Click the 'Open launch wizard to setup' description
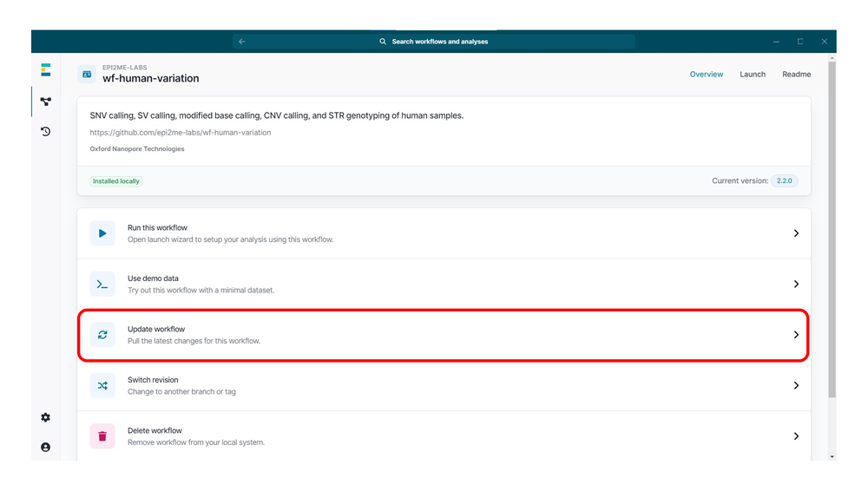The height and width of the screenshot is (491, 868). pos(230,239)
